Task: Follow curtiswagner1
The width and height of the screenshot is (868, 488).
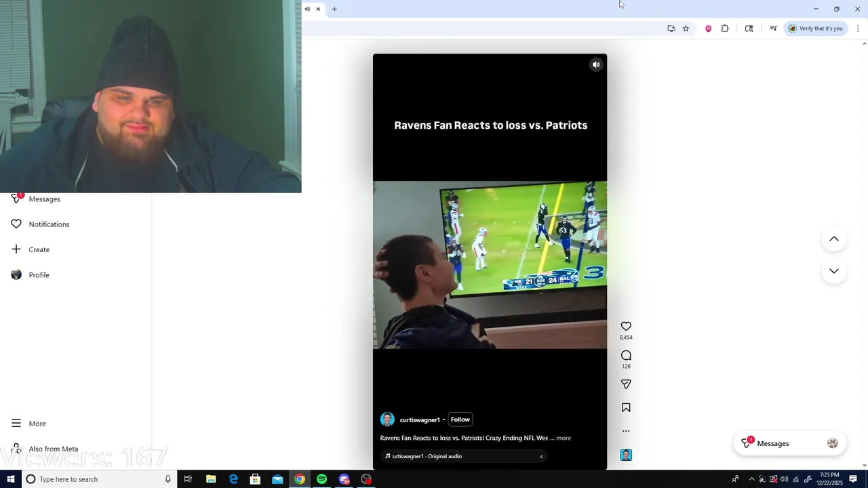Action: click(x=460, y=420)
